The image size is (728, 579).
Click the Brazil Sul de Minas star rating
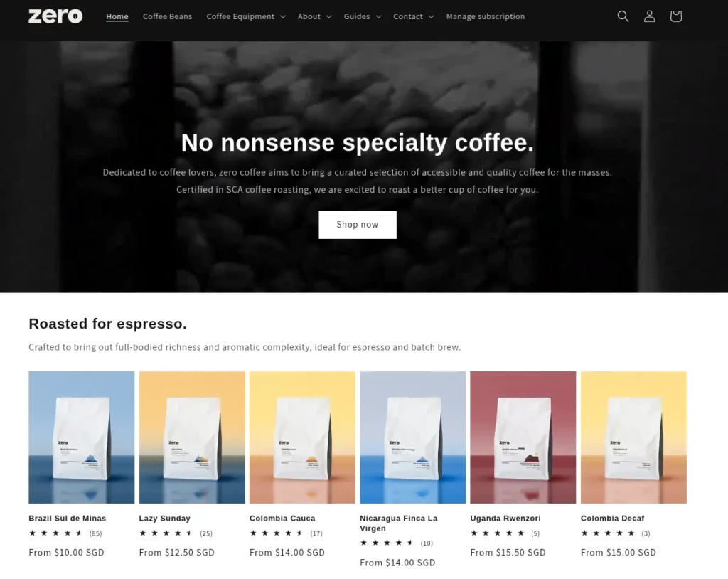(x=55, y=533)
